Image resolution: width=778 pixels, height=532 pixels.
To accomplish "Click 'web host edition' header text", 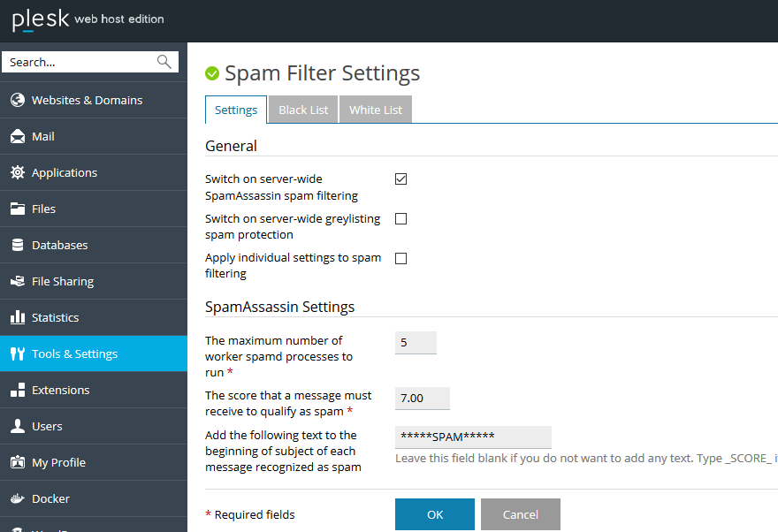I will pyautogui.click(x=119, y=19).
